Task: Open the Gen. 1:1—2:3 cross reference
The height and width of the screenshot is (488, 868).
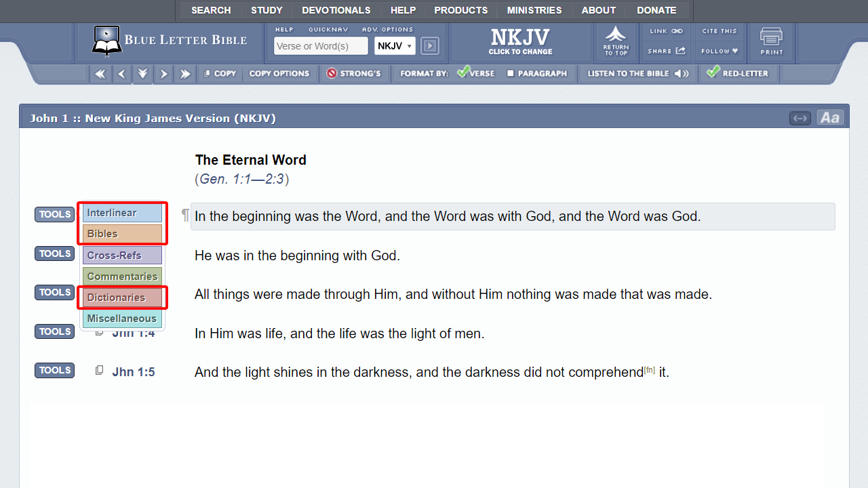Action: pos(242,180)
